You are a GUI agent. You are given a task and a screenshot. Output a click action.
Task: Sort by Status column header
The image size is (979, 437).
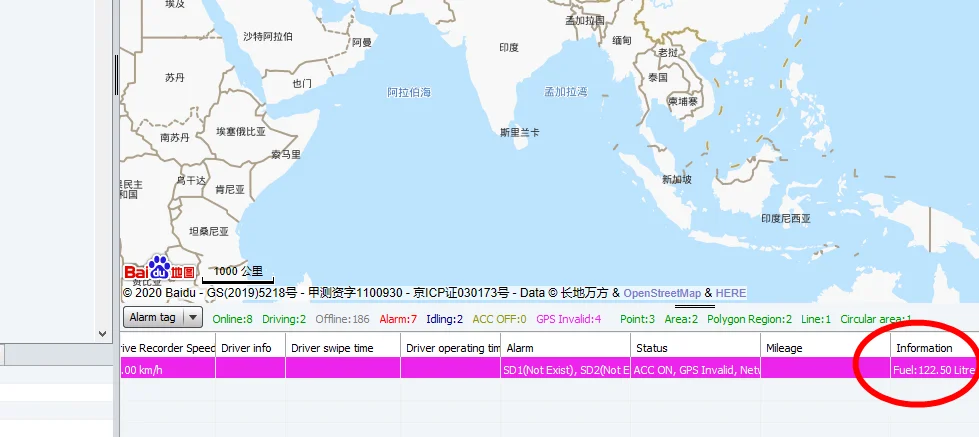click(696, 348)
